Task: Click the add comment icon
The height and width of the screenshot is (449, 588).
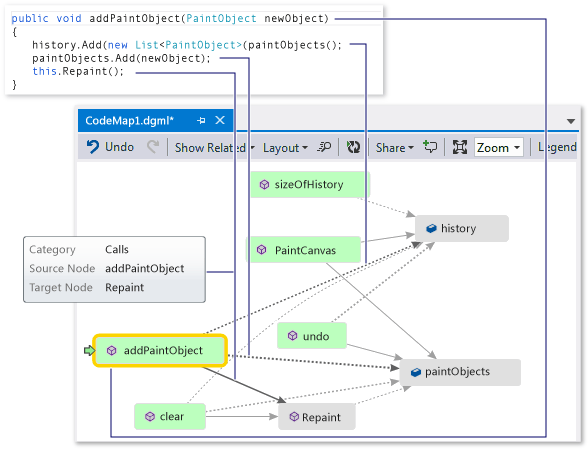Action: click(x=430, y=146)
